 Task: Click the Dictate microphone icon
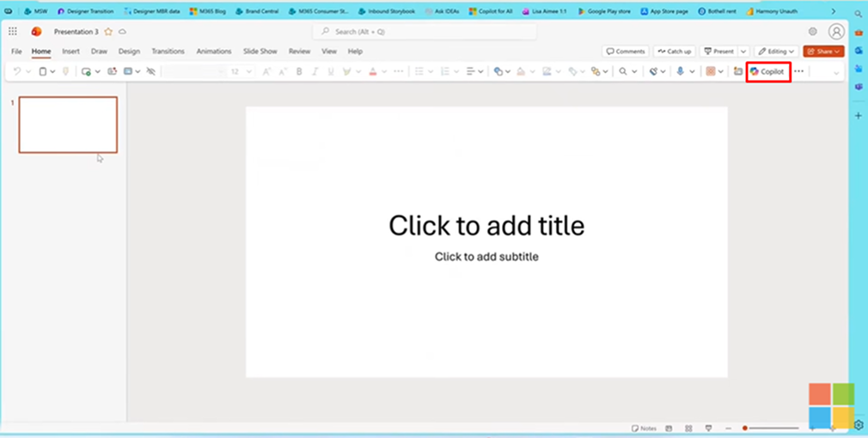pyautogui.click(x=680, y=72)
